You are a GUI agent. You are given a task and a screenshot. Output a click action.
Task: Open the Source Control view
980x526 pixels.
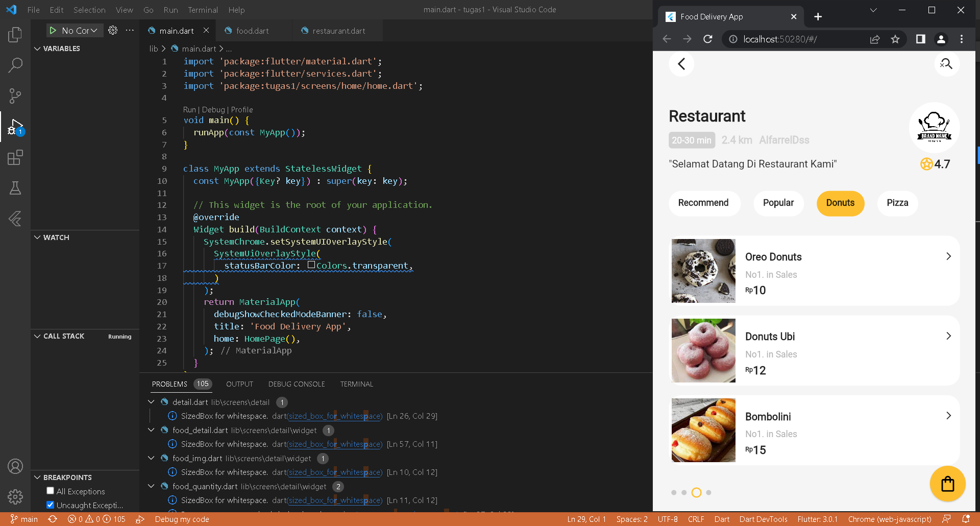(15, 96)
